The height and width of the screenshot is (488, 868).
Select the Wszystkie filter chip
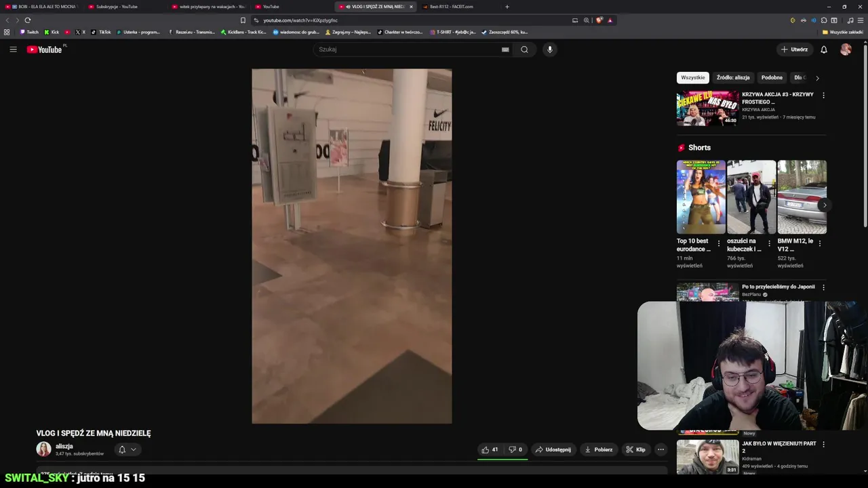pyautogui.click(x=692, y=77)
